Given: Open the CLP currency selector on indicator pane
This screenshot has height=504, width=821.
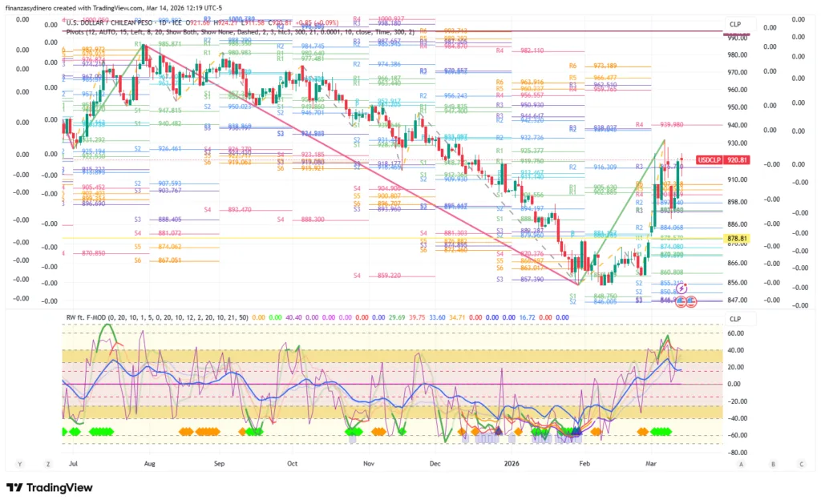Looking at the screenshot, I should [x=734, y=316].
